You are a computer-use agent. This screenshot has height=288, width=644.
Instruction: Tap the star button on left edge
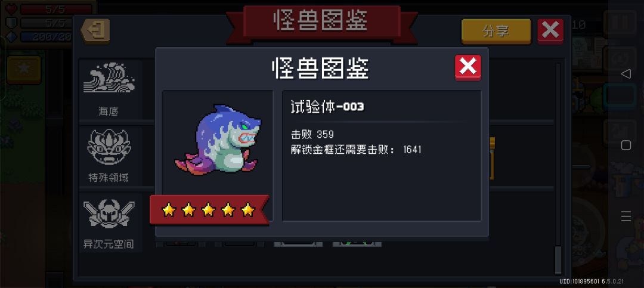[24, 69]
